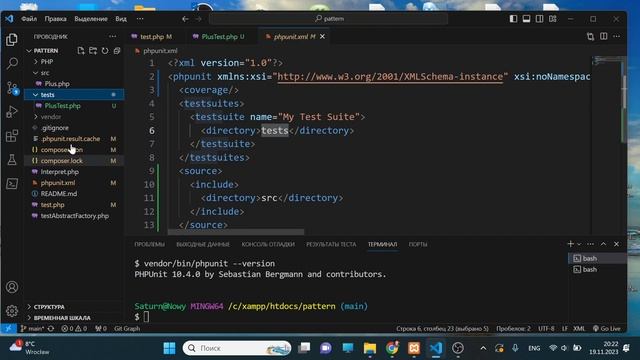Expand the СТРУКТУРА outline section

[29, 307]
